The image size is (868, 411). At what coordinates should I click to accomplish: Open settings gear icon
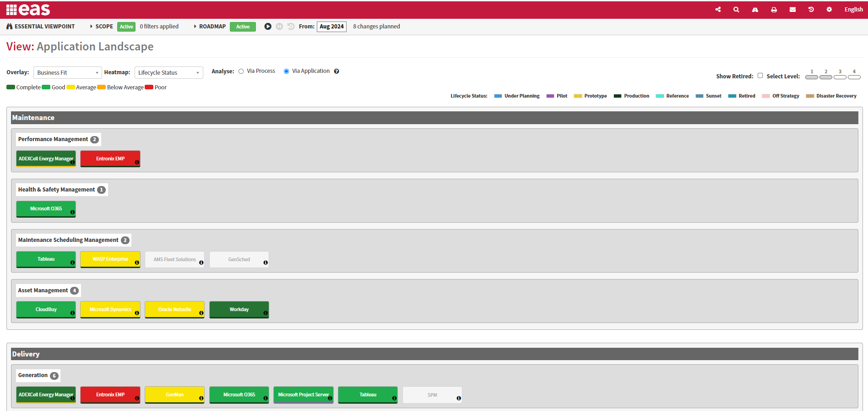829,10
